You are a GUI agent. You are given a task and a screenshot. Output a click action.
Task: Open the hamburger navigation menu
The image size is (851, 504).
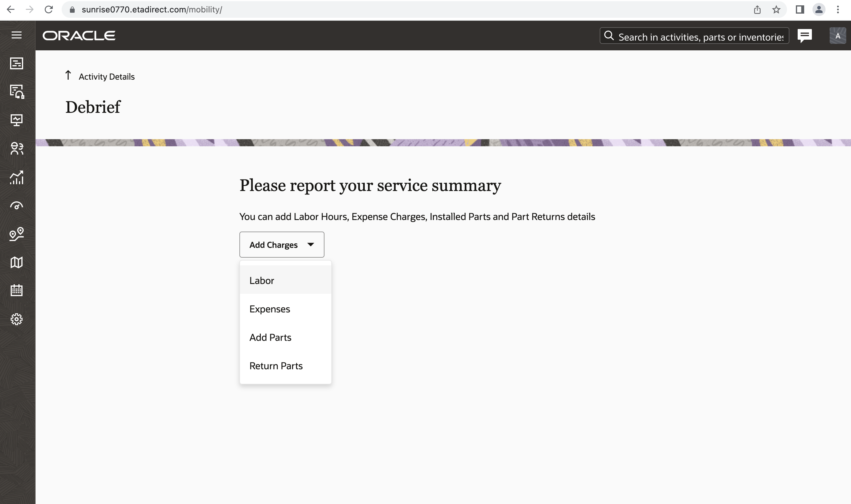coord(16,35)
